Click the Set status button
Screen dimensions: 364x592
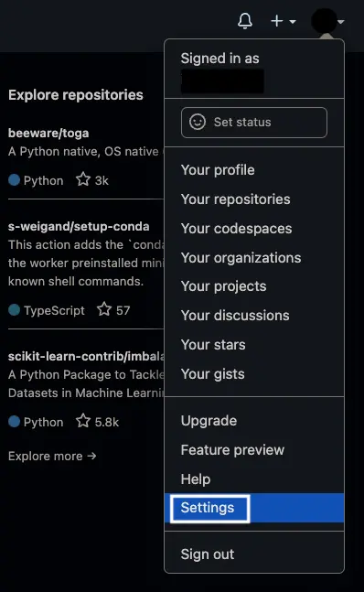click(254, 123)
